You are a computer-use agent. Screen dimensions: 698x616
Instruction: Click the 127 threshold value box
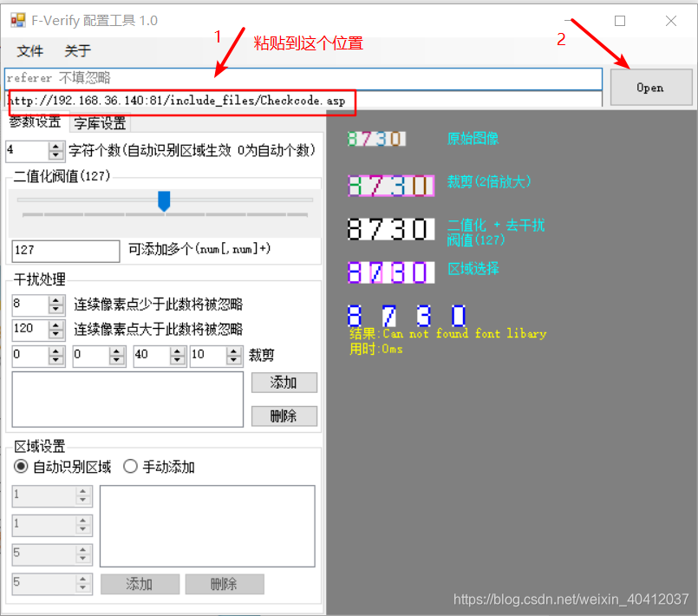(64, 251)
